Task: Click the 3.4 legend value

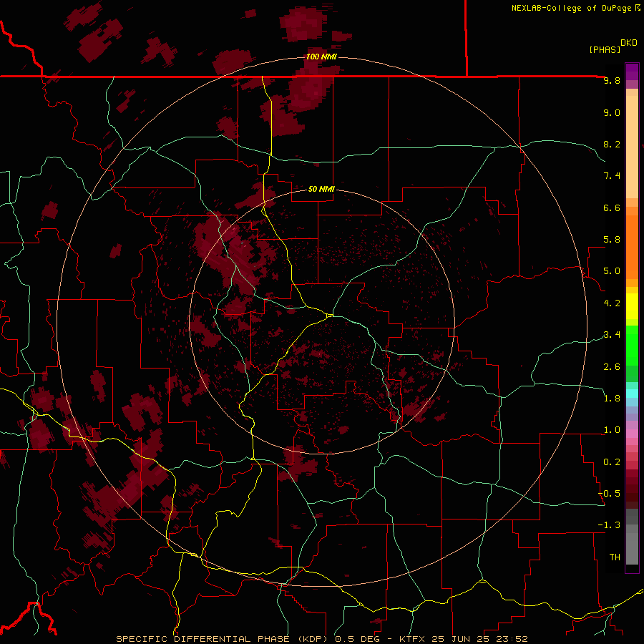Action: coord(612,335)
